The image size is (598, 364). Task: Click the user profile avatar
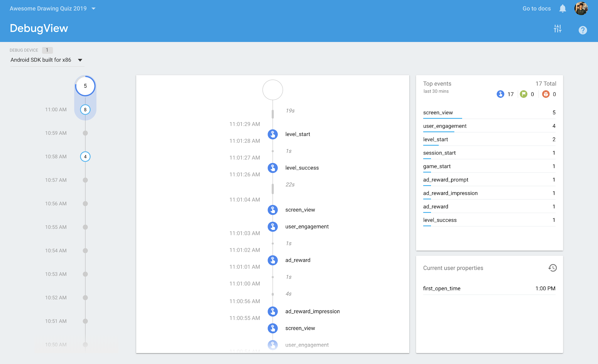[581, 8]
